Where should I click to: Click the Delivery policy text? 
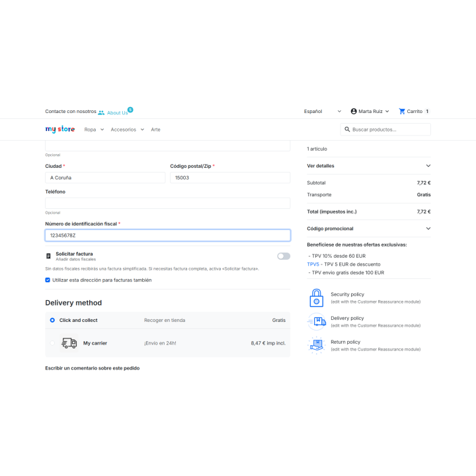tap(347, 318)
